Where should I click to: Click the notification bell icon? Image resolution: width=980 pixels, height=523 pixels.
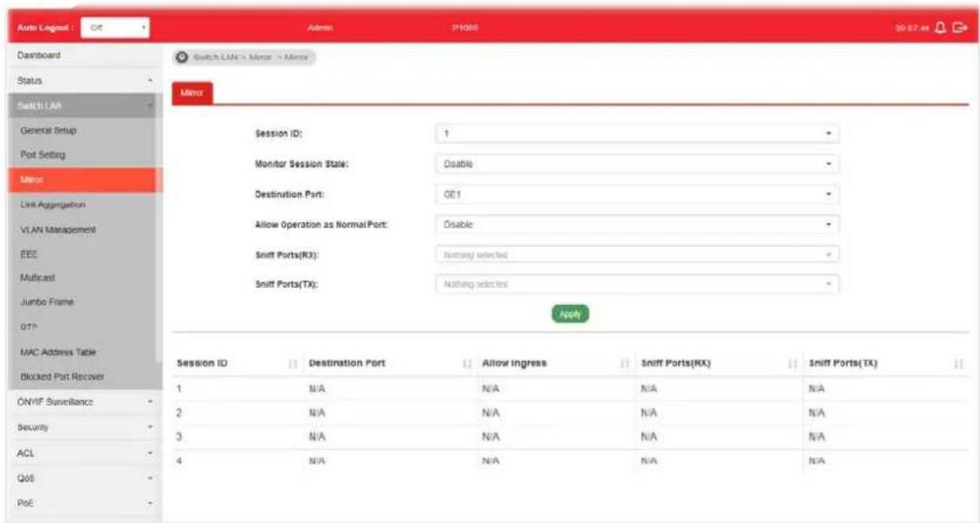[941, 28]
